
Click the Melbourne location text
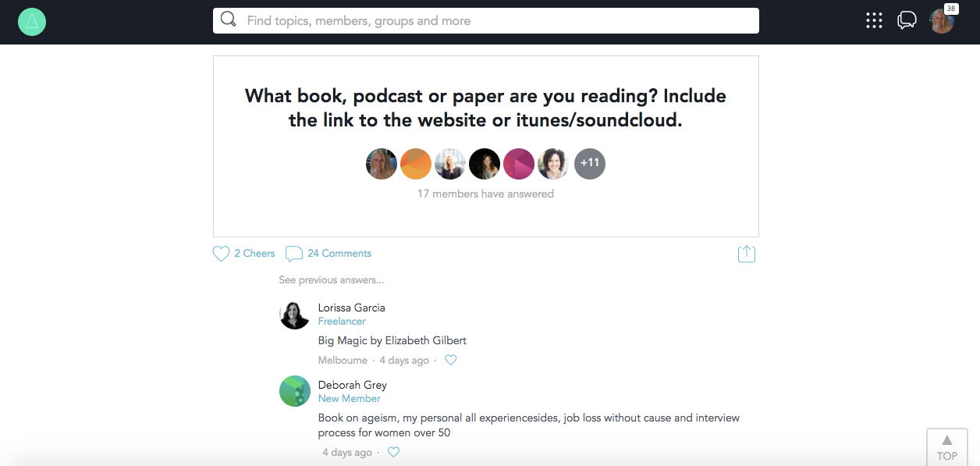[x=343, y=360]
